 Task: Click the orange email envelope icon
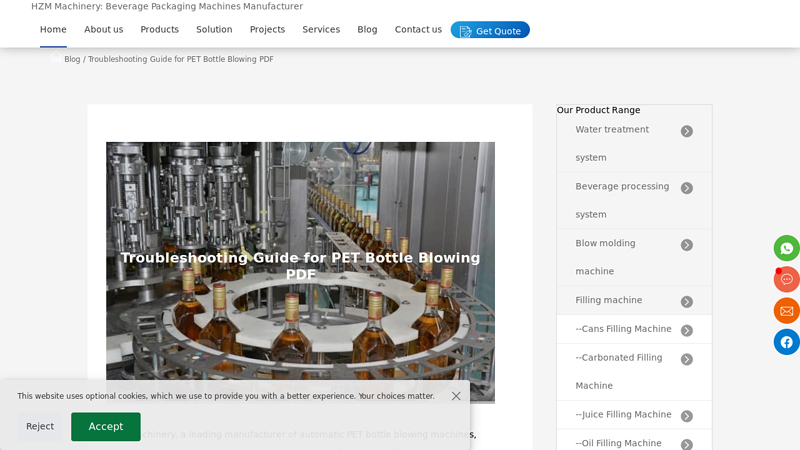pyautogui.click(x=787, y=311)
